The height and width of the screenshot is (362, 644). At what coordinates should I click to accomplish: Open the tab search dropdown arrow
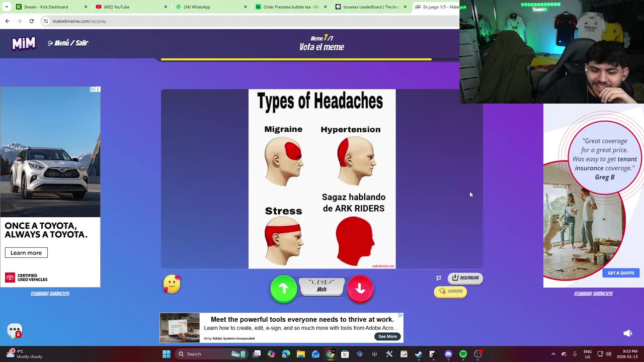(7, 7)
